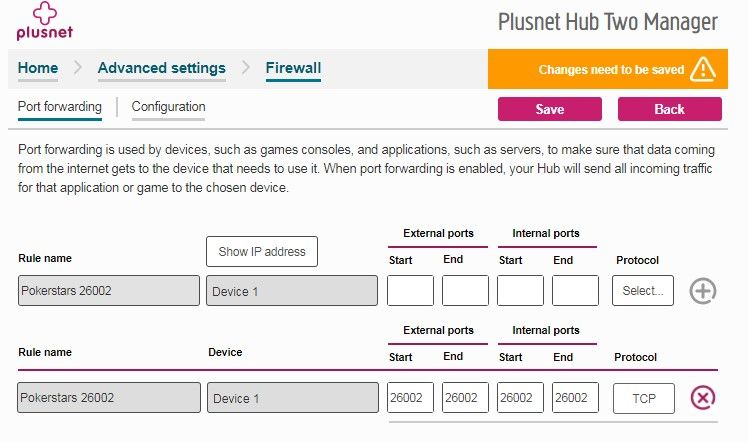The image size is (748, 442).
Task: Click the empty Internal ports End field
Action: tap(575, 291)
